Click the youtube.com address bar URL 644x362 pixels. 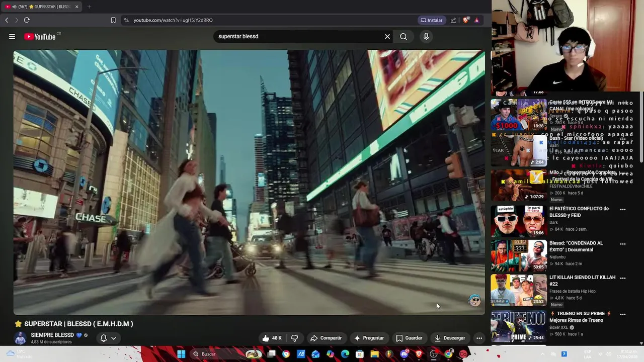point(173,20)
